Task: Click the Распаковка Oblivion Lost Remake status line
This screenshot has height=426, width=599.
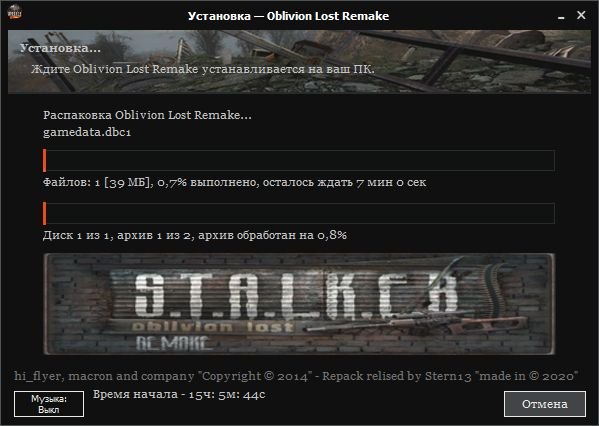Action: pyautogui.click(x=147, y=115)
